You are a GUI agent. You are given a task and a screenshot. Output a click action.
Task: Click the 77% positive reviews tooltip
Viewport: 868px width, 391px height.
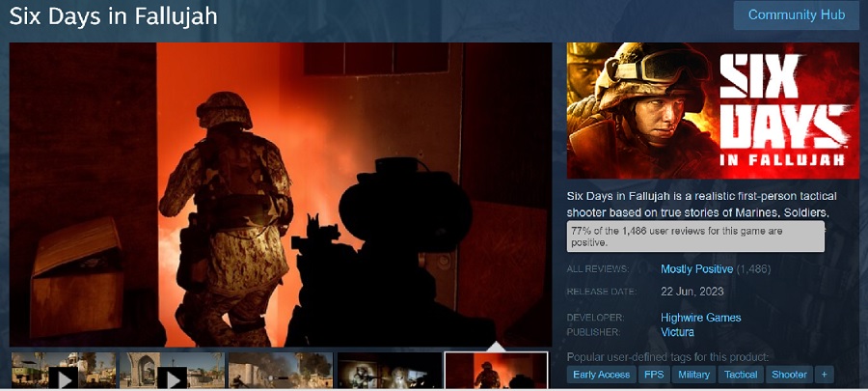click(695, 237)
